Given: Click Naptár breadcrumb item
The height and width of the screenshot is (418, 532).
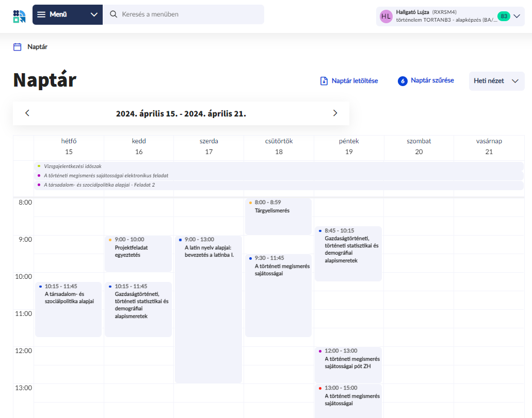Looking at the screenshot, I should [37, 47].
